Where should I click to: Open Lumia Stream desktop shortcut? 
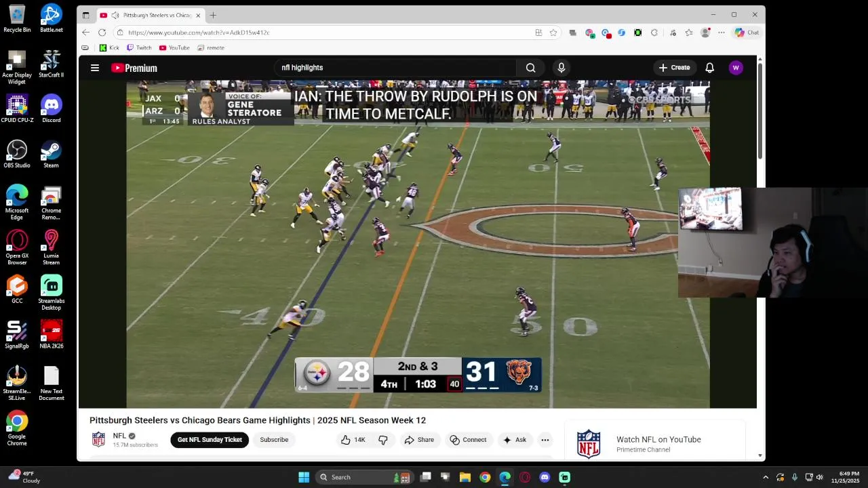[x=51, y=247]
